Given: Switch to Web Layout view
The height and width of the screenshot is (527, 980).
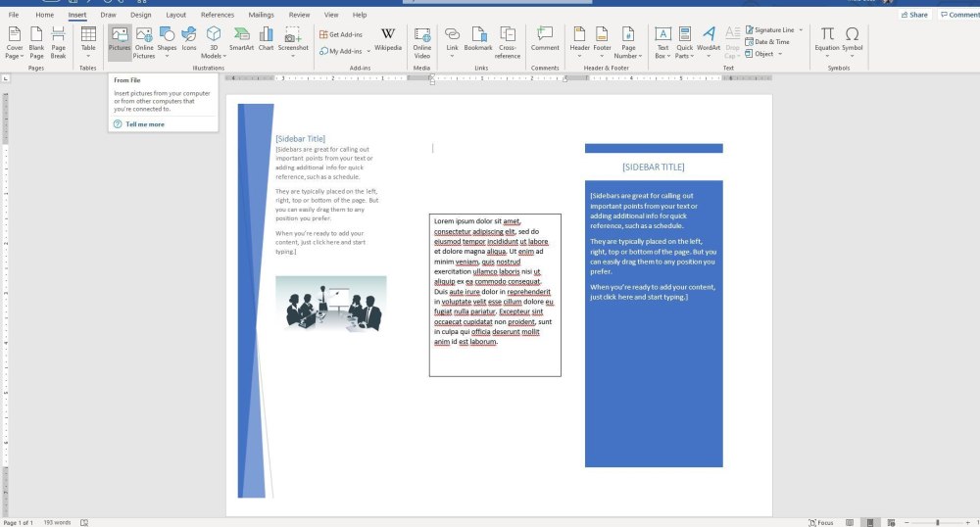Looking at the screenshot, I should click(x=891, y=523).
